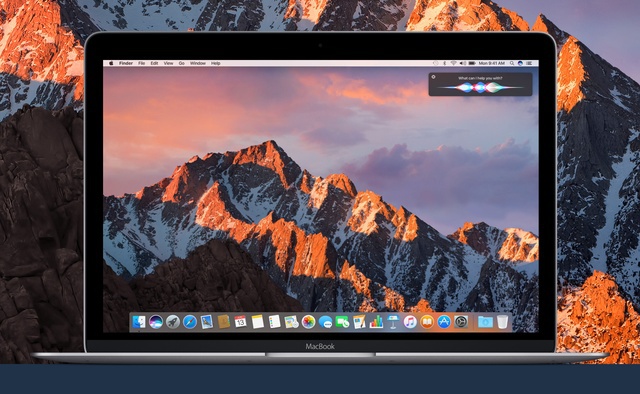Image resolution: width=640 pixels, height=394 pixels.
Task: Open the Calendar app in dock
Action: (240, 322)
